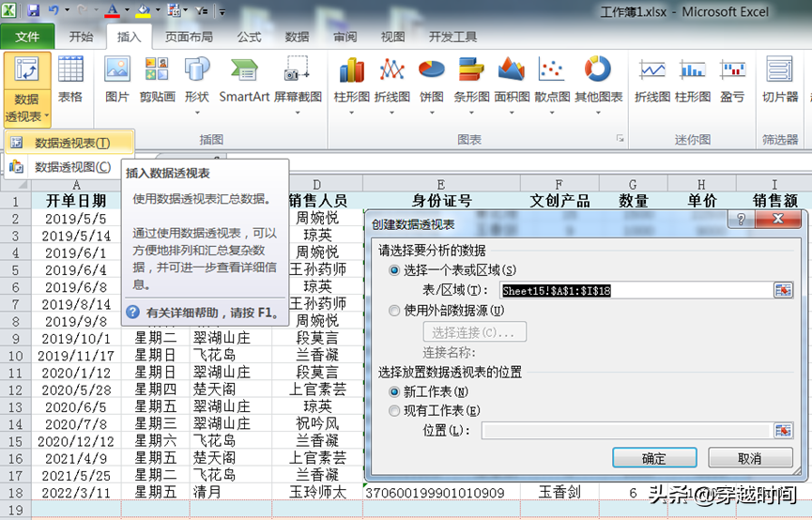Open the 屏幕截图 screenshot dropdown
812x520 pixels.
coord(298,113)
